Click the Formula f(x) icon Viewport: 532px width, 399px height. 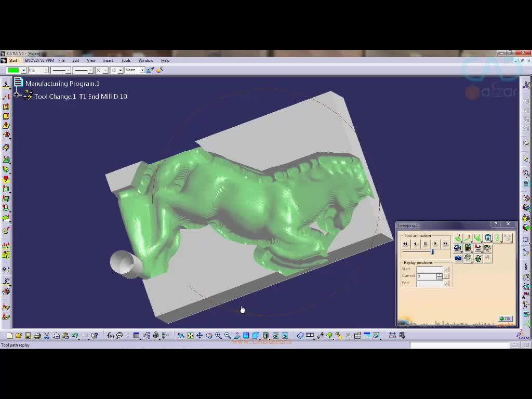point(110,336)
